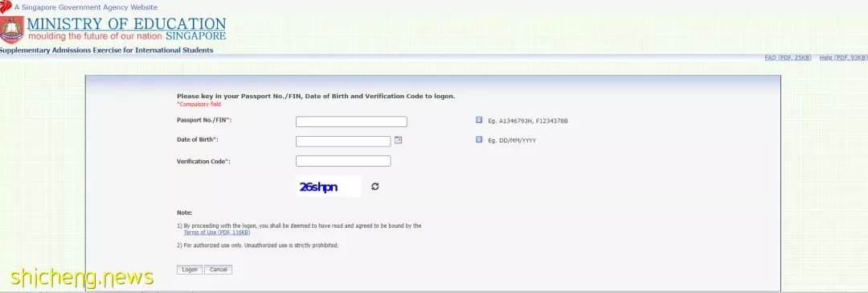Image resolution: width=868 pixels, height=293 pixels.
Task: Open the Terms of Use PDF link
Action: (217, 233)
